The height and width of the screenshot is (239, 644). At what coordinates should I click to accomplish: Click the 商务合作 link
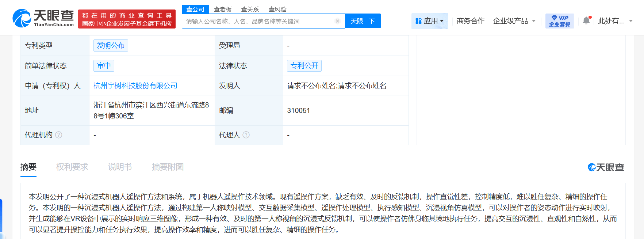click(470, 21)
